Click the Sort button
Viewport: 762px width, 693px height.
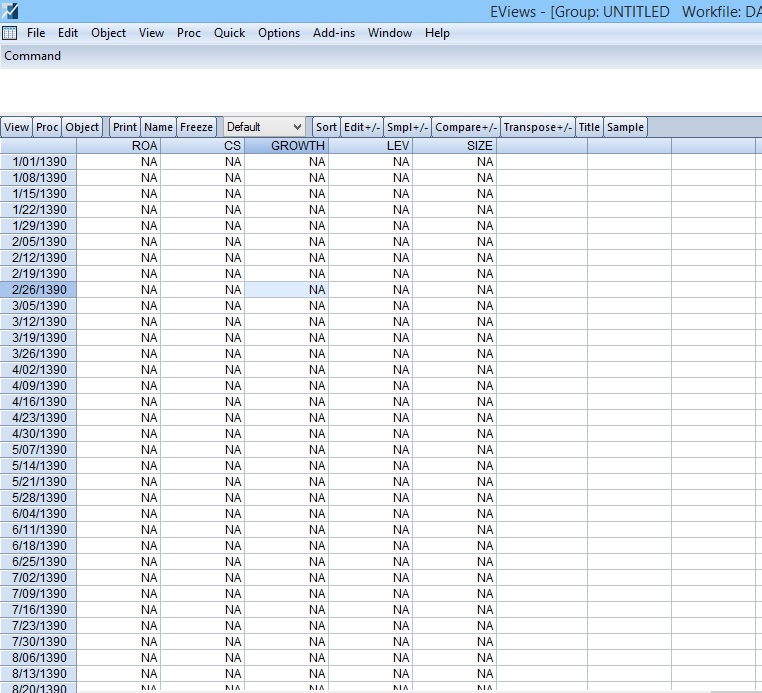[x=326, y=127]
